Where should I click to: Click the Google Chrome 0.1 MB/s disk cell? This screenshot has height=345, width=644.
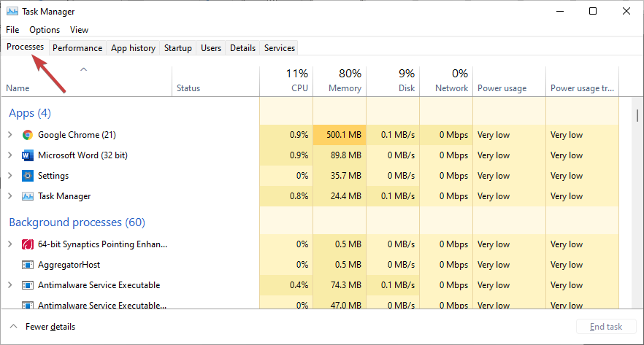click(x=393, y=134)
